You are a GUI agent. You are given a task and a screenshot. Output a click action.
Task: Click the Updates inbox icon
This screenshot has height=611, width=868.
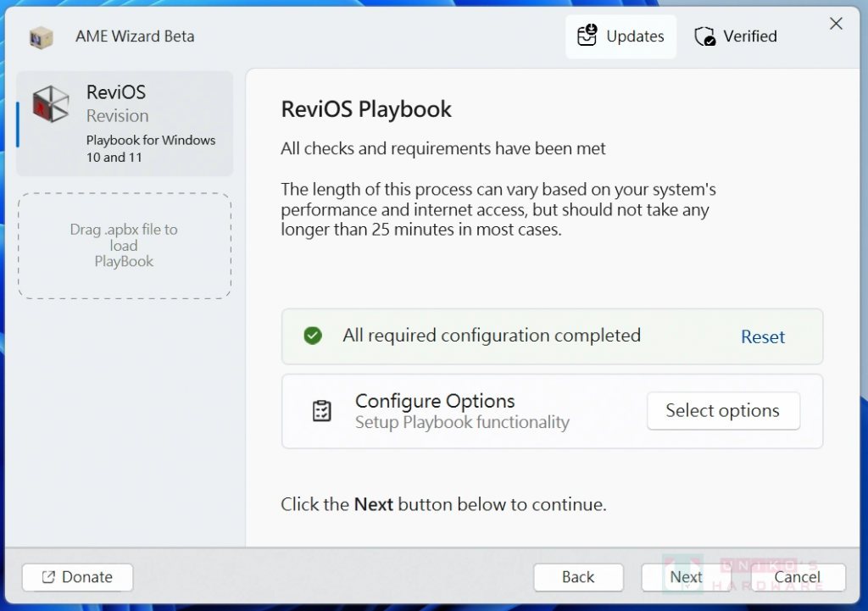(x=587, y=36)
